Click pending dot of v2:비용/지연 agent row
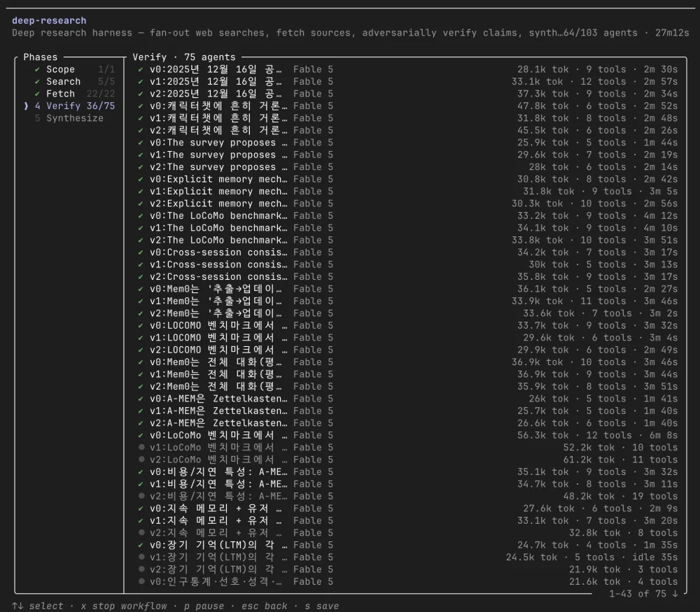 [141, 496]
